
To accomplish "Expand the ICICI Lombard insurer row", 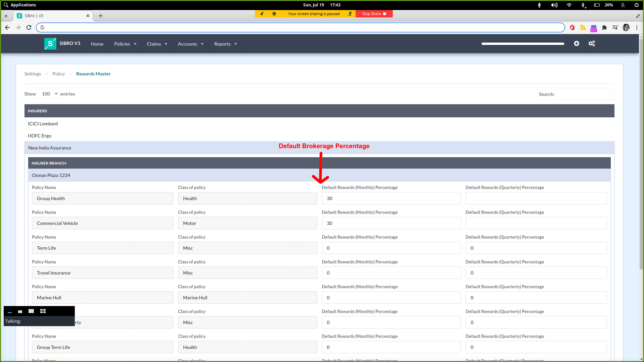I will tap(319, 124).
